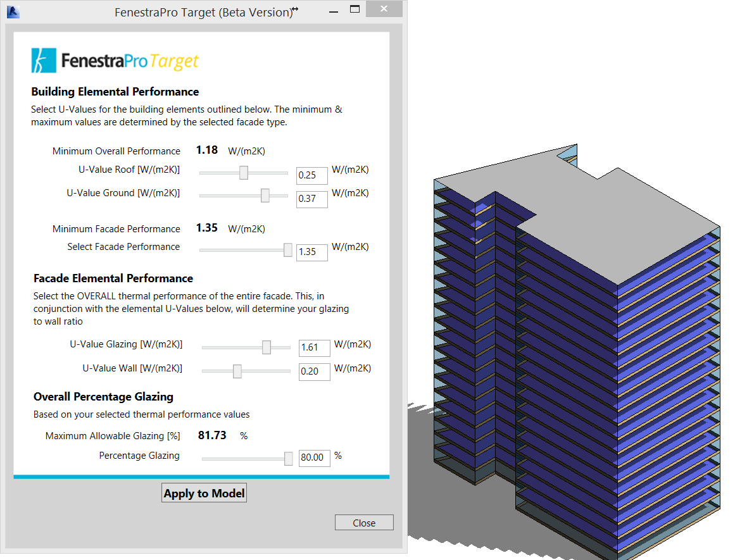Adjust the U-Value Ground slider handle
Image resolution: width=735 pixels, height=560 pixels.
click(x=265, y=196)
